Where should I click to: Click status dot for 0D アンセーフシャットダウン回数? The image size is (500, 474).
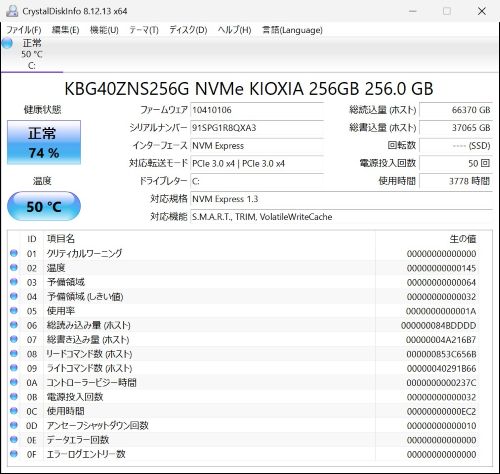click(x=14, y=425)
